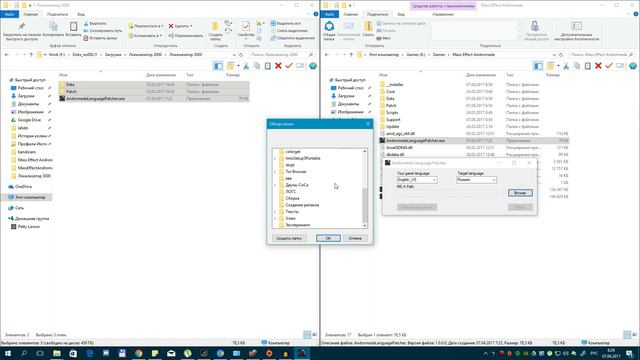Select amd_ags_x64.dll in right window list
This screenshot has width=640, height=360.
coord(400,133)
